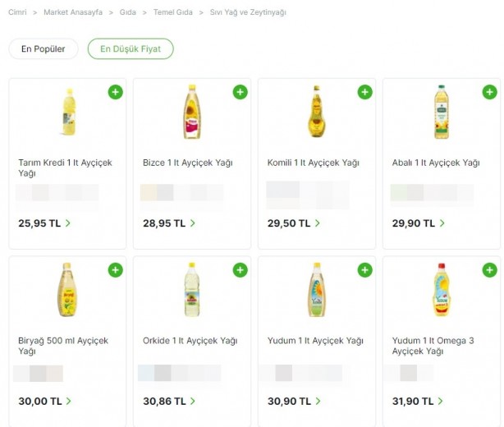
Task: Open Gıda breadcrumb
Action: point(127,12)
